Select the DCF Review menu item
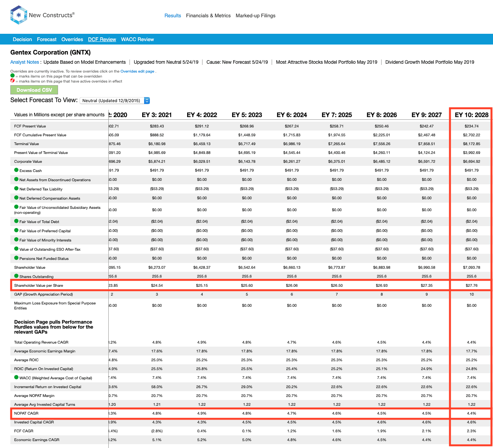493x448 pixels. pos(102,40)
